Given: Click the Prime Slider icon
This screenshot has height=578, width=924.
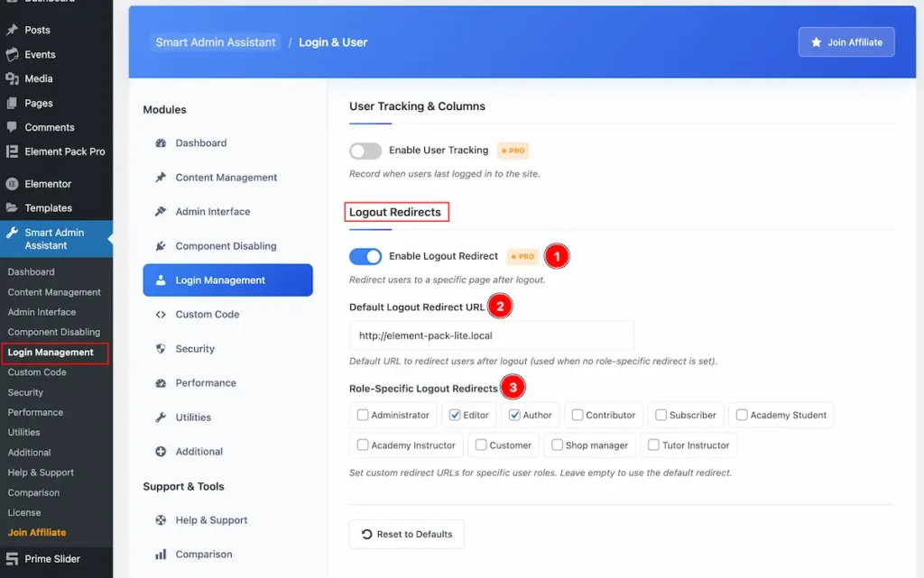Looking at the screenshot, I should [x=12, y=558].
